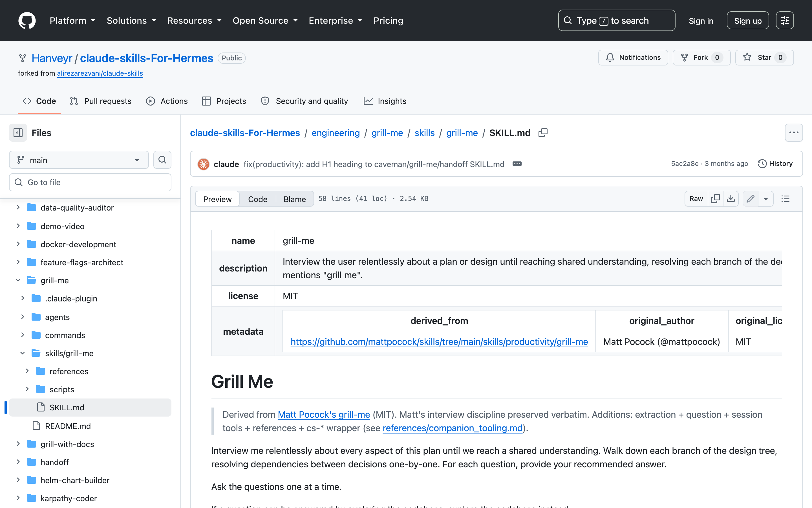
Task: Focus the Go to file field
Action: pos(90,182)
